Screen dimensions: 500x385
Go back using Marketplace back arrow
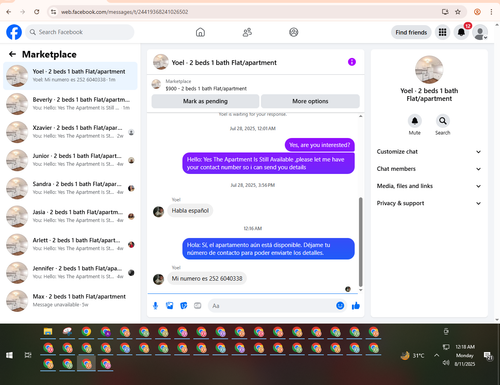[13, 54]
